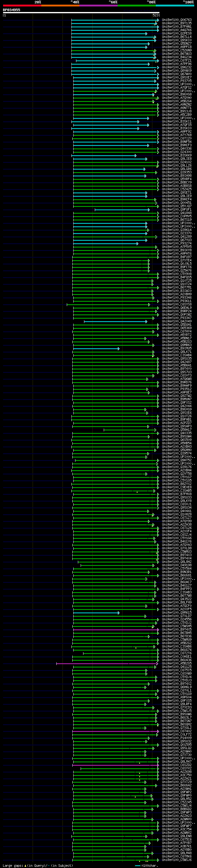
Task: Click label UniRef100_Q7XLD7
Action: (x=177, y=616)
